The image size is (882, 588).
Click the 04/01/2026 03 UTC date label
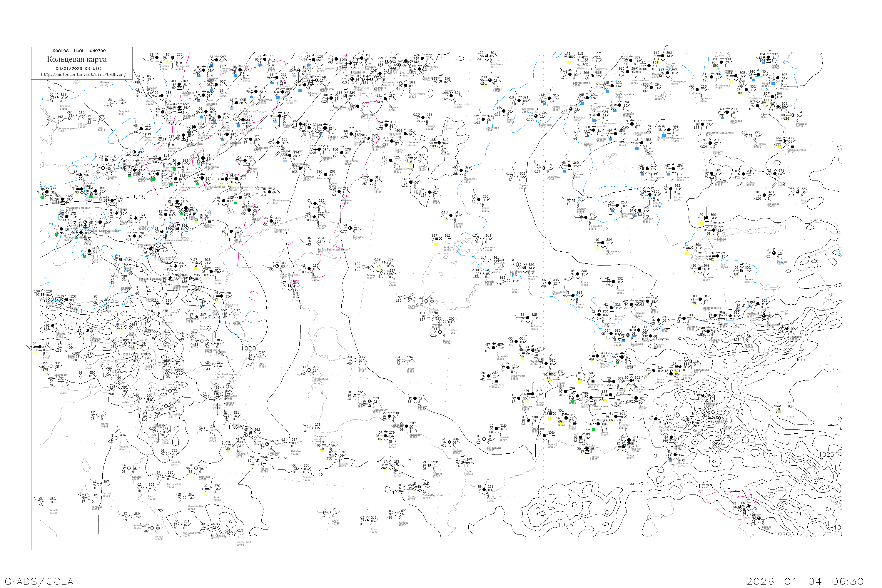pyautogui.click(x=78, y=69)
